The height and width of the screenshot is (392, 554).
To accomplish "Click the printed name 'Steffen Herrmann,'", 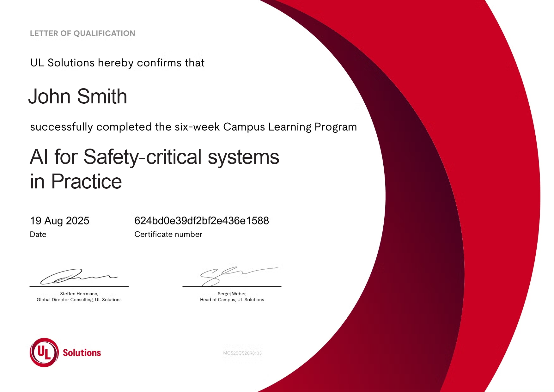I will pyautogui.click(x=79, y=294).
